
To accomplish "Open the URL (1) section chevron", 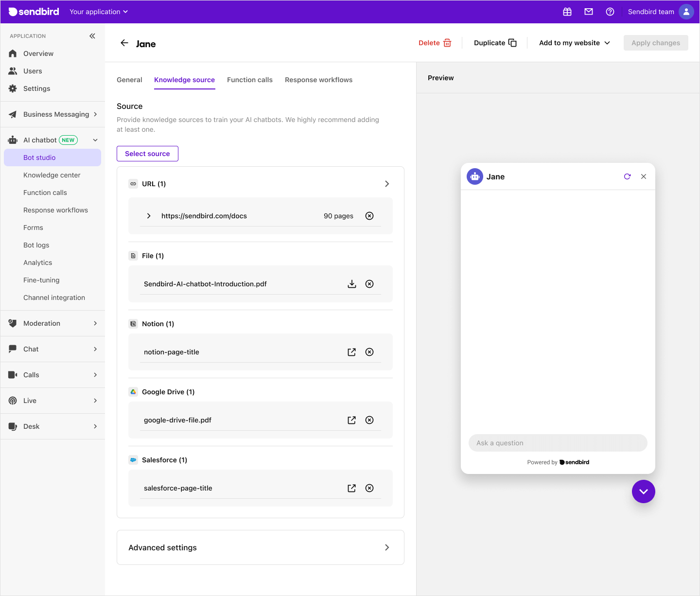I will (387, 184).
